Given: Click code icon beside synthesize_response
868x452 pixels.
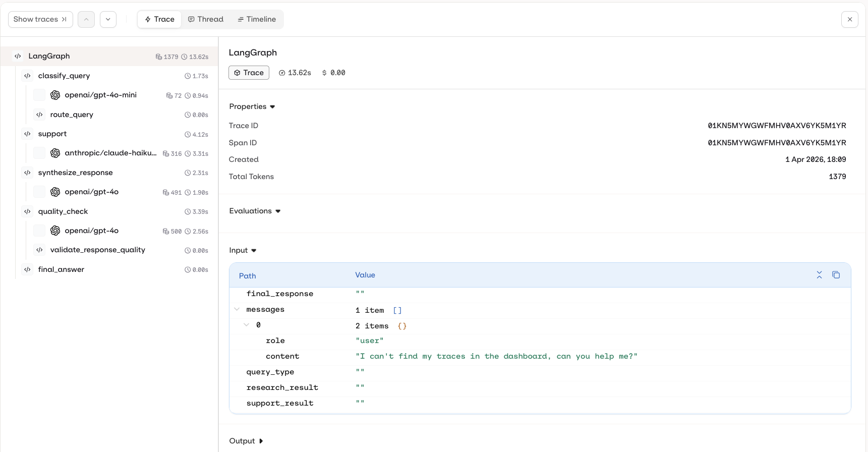Looking at the screenshot, I should tap(27, 173).
